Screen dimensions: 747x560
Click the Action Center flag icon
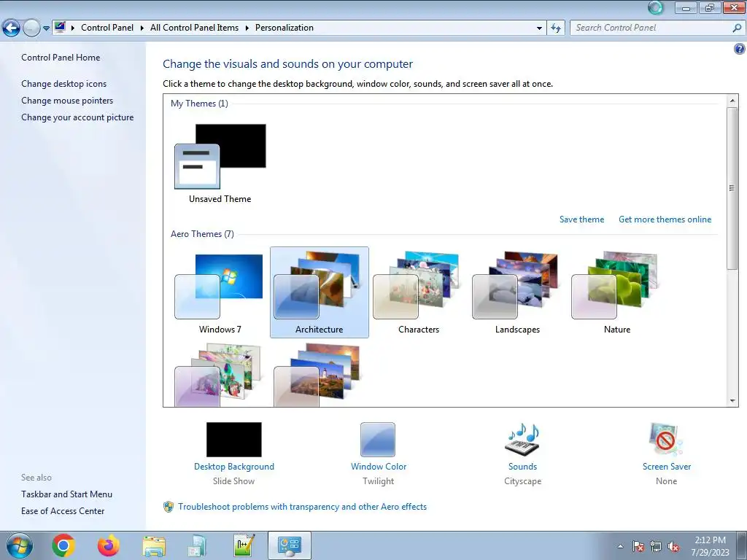click(x=638, y=546)
